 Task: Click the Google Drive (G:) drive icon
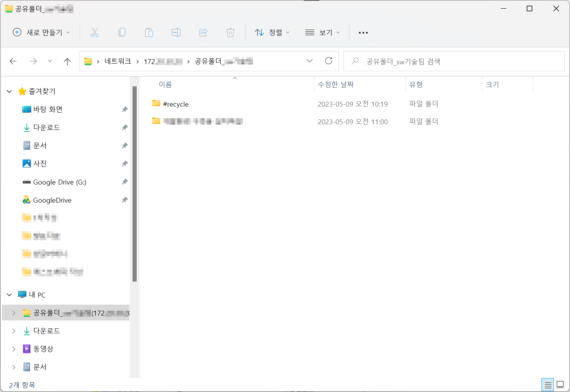pos(27,182)
